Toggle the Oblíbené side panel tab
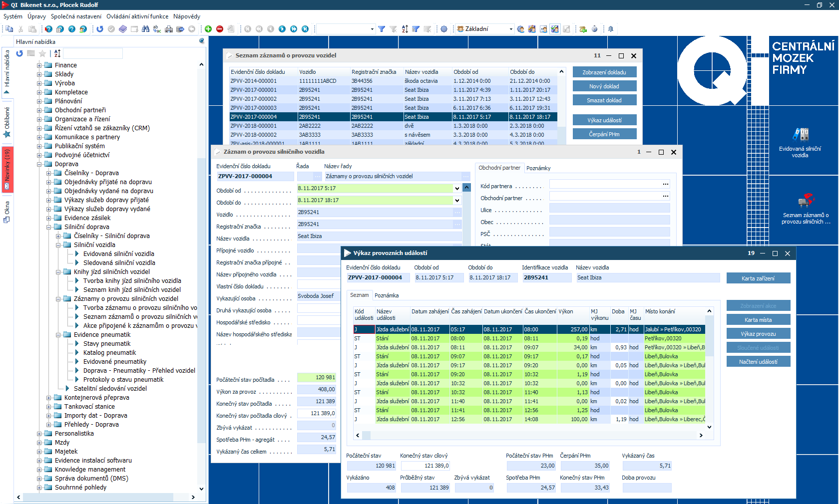 click(7, 122)
